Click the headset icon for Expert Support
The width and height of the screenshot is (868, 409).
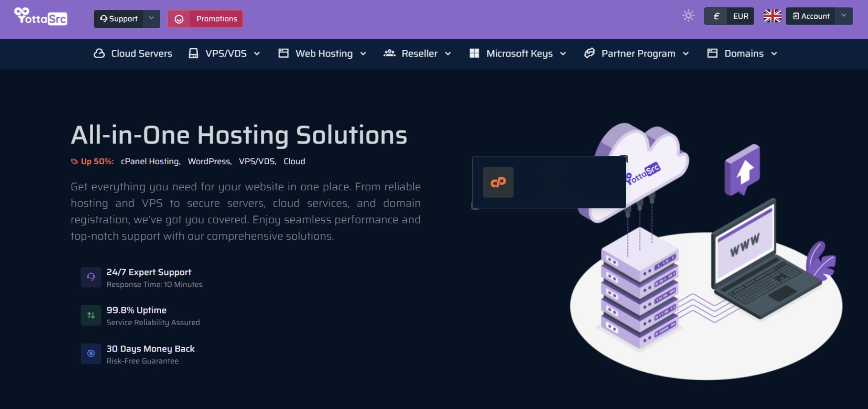click(x=91, y=277)
